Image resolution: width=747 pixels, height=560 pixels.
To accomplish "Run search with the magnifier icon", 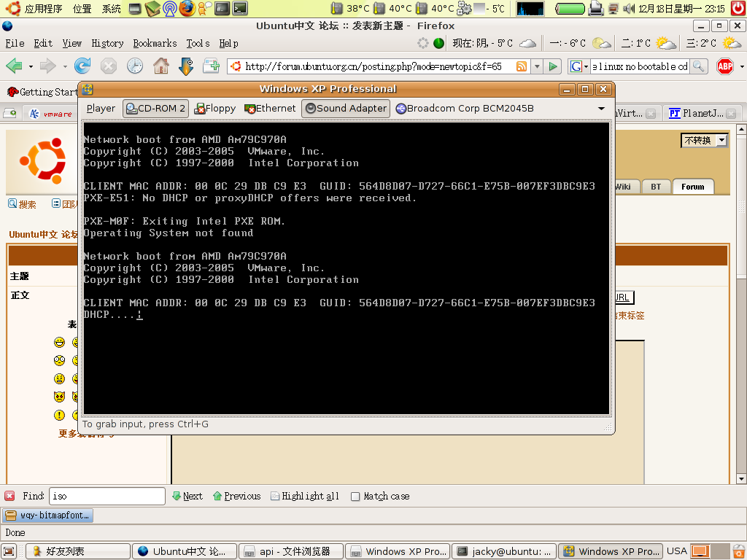I will (698, 66).
